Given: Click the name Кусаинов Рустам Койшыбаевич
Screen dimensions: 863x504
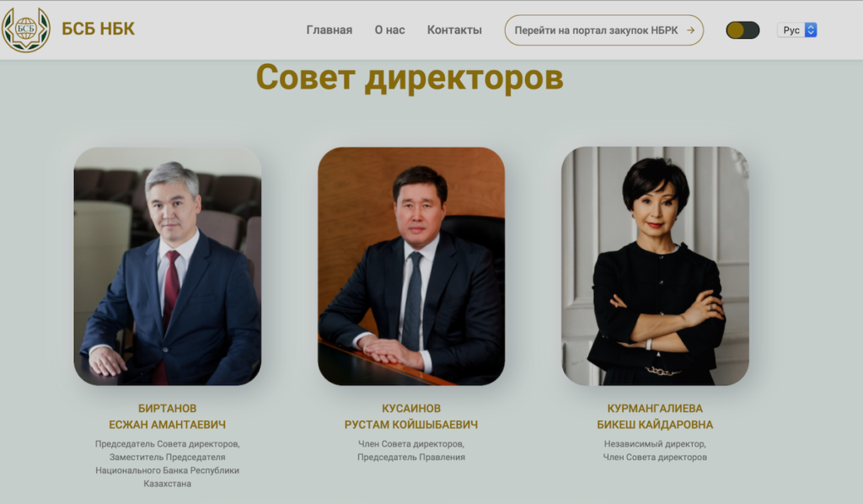Looking at the screenshot, I should coord(411,416).
